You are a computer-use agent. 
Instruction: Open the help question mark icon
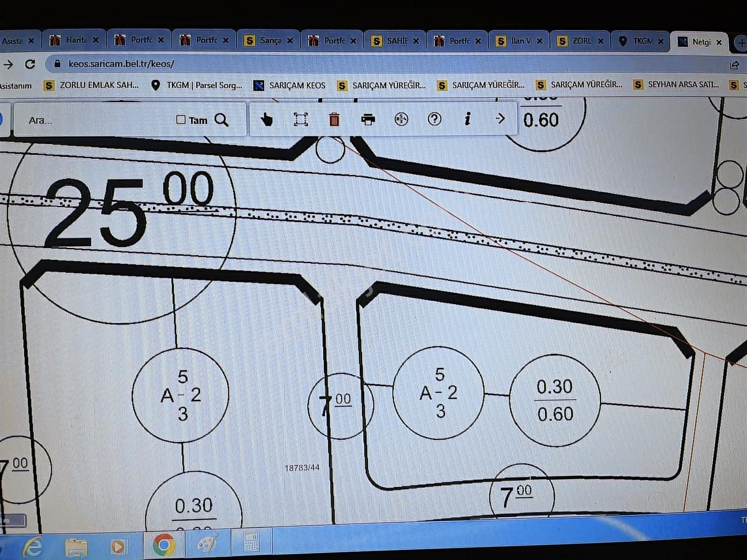click(434, 119)
